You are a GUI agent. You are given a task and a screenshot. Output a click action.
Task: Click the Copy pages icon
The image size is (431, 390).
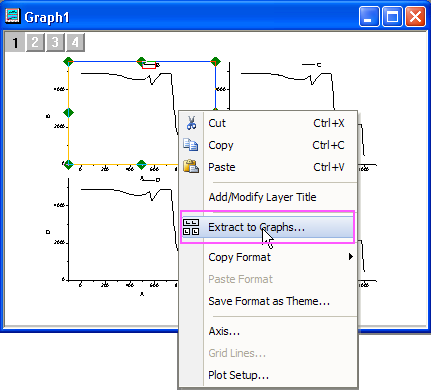191,145
